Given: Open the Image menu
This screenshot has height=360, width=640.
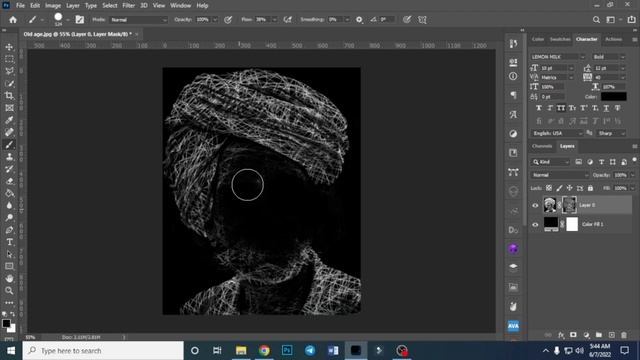Looking at the screenshot, I should tap(53, 6).
